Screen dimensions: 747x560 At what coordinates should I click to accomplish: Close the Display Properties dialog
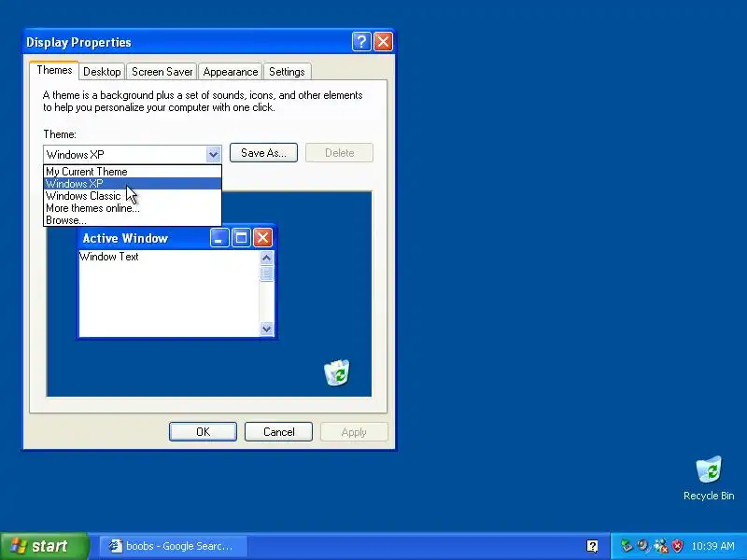(x=383, y=42)
